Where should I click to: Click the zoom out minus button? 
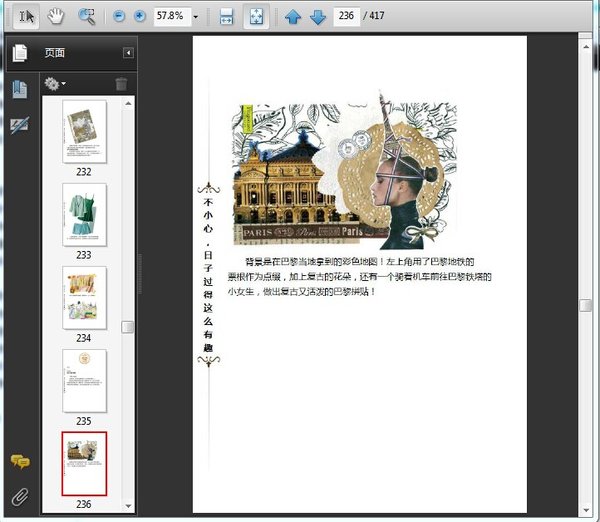pos(119,17)
